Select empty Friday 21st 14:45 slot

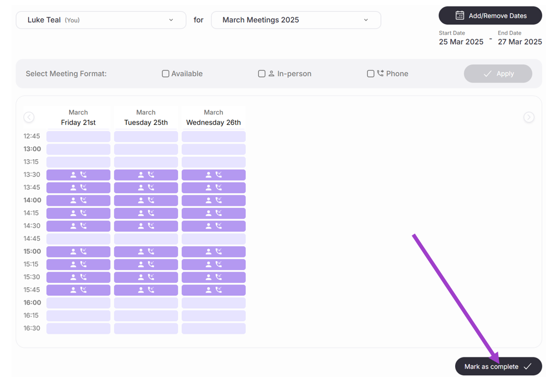pyautogui.click(x=78, y=239)
